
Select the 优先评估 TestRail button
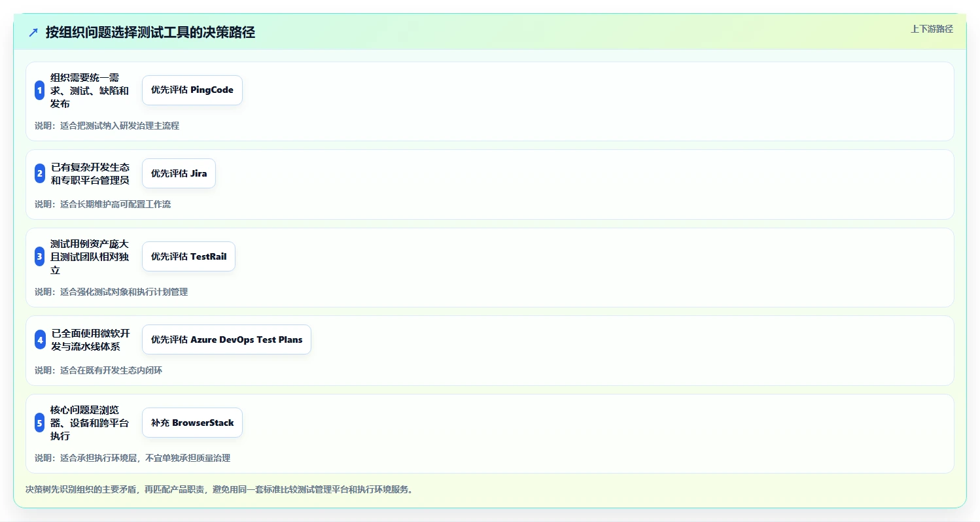(x=188, y=256)
